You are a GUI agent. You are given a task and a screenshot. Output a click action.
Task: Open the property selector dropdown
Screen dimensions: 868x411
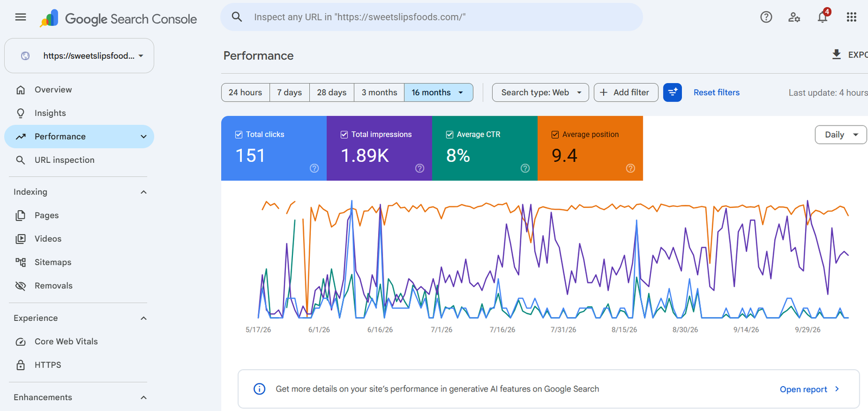coord(79,55)
